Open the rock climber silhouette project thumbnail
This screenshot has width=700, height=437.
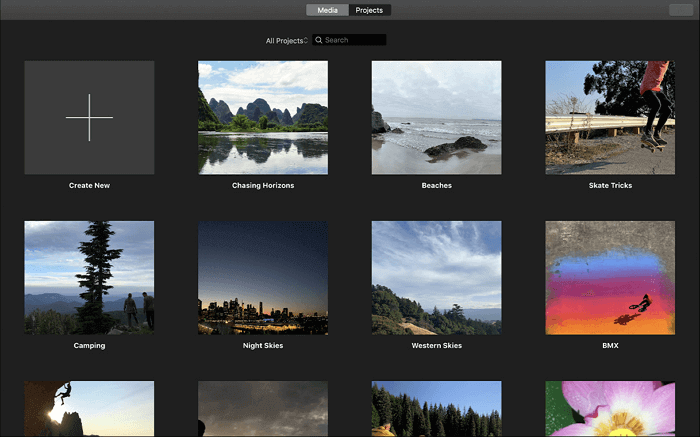tap(89, 409)
